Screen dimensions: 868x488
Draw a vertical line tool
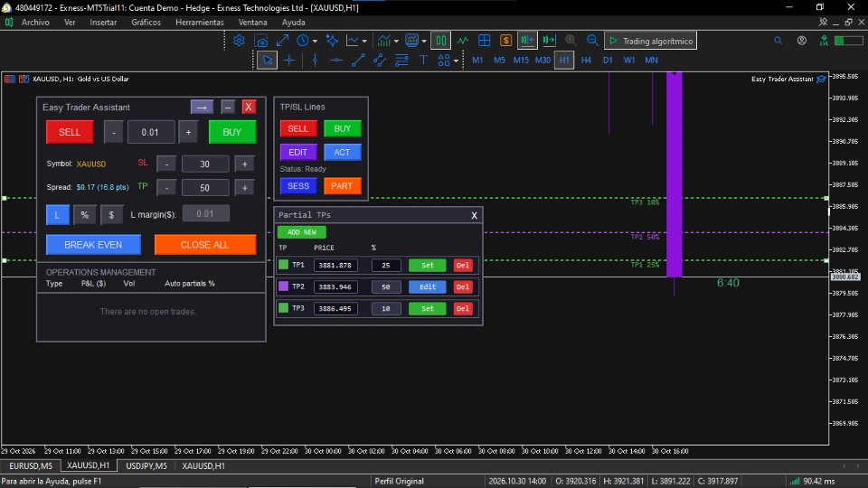point(315,61)
